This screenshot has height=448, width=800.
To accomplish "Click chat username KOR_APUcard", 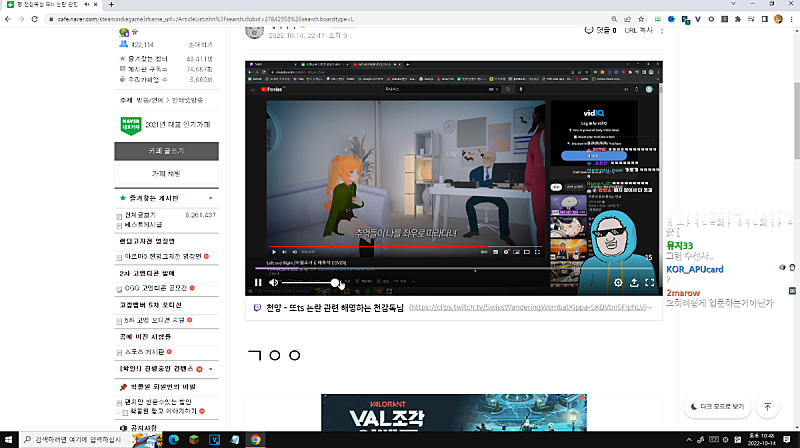I will click(694, 269).
